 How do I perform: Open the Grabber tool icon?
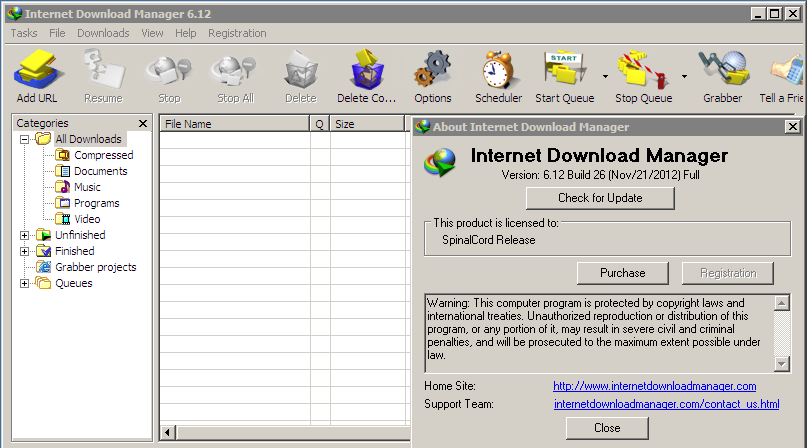pos(723,68)
